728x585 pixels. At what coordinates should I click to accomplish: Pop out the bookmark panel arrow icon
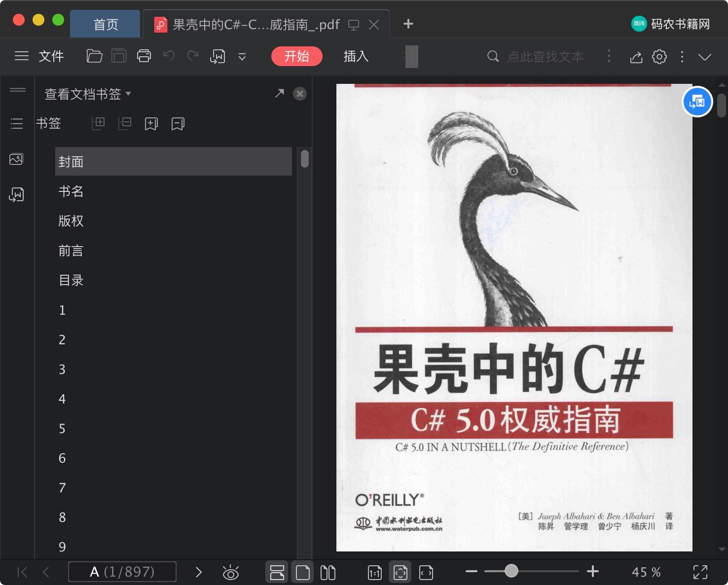(x=280, y=93)
